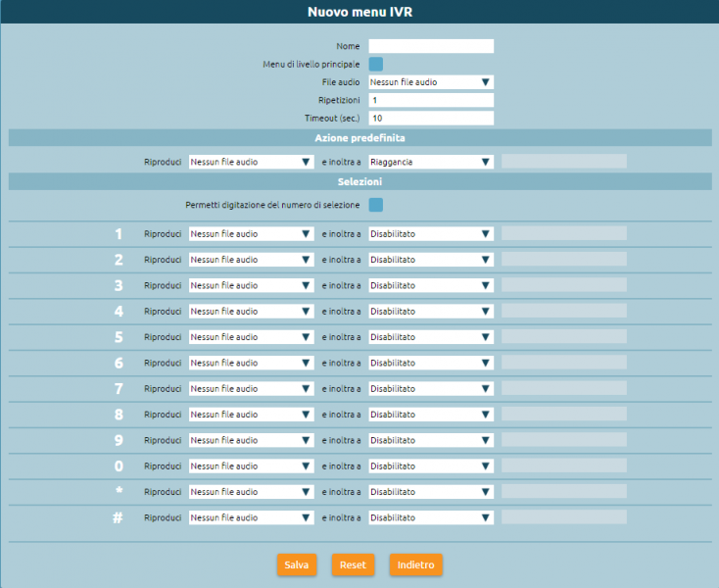Toggle the 'Menu di livello principale' checkbox

pyautogui.click(x=375, y=64)
